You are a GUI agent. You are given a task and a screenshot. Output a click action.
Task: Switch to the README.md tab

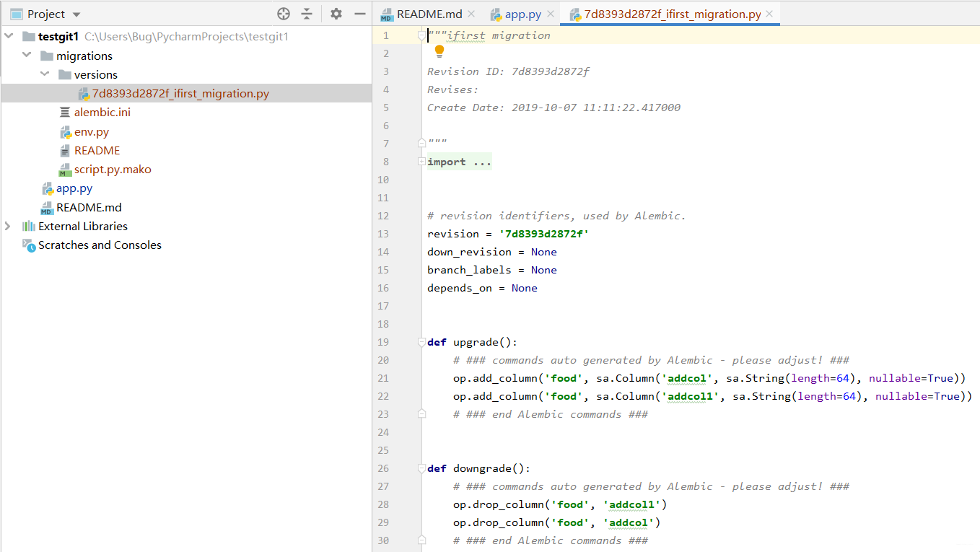click(429, 14)
